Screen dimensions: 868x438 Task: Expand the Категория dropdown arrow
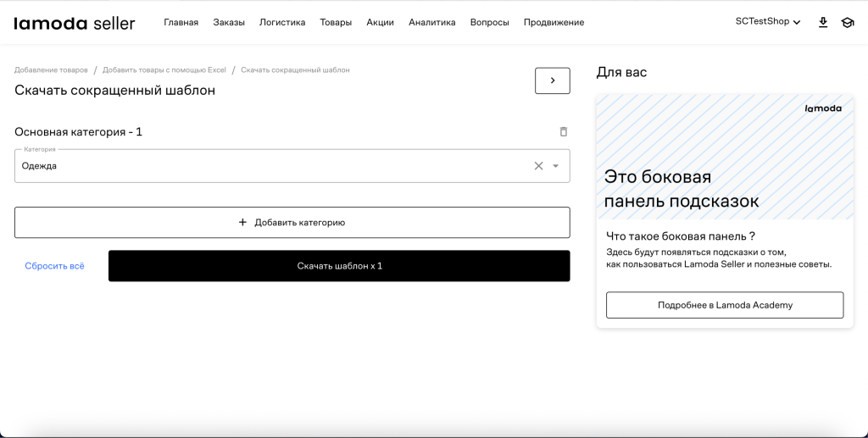click(x=556, y=166)
